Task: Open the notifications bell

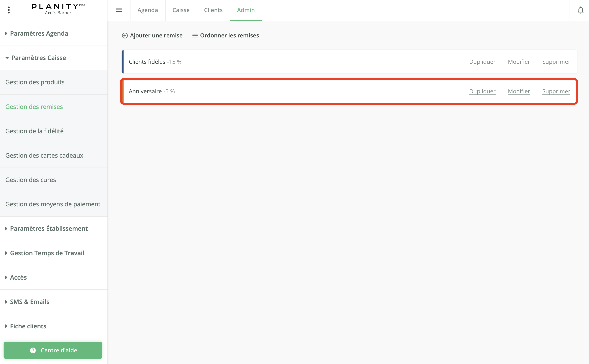Action: pyautogui.click(x=580, y=10)
